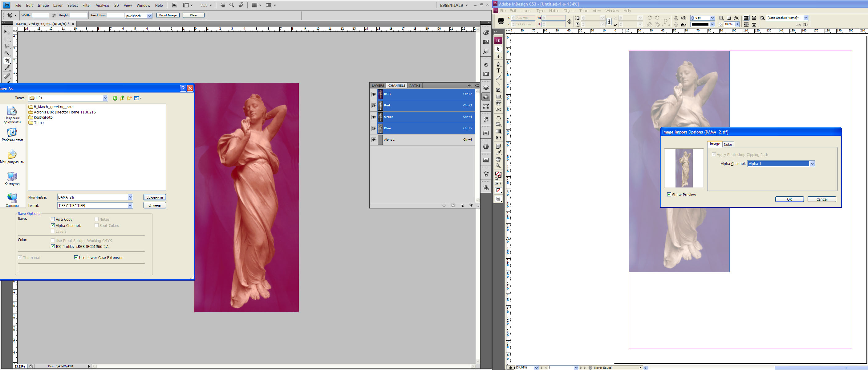Launch Bridge from the Photoshop application bar
868x370 pixels.
click(175, 5)
